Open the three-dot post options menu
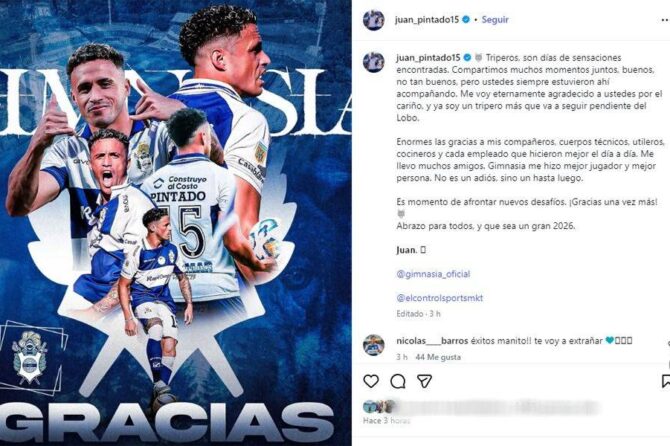This screenshot has width=670, height=446. tap(665, 20)
